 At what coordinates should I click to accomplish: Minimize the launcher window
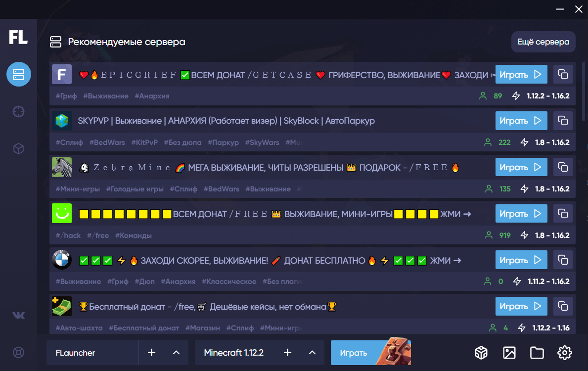point(560,9)
